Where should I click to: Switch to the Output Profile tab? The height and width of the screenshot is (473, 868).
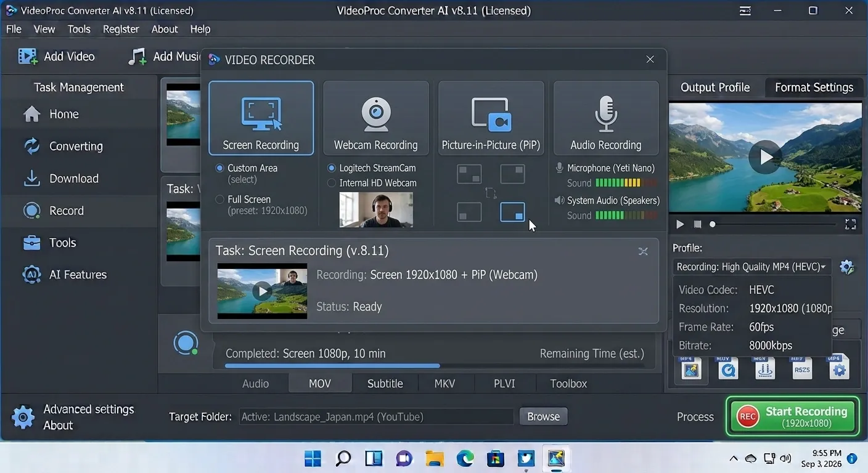(715, 87)
